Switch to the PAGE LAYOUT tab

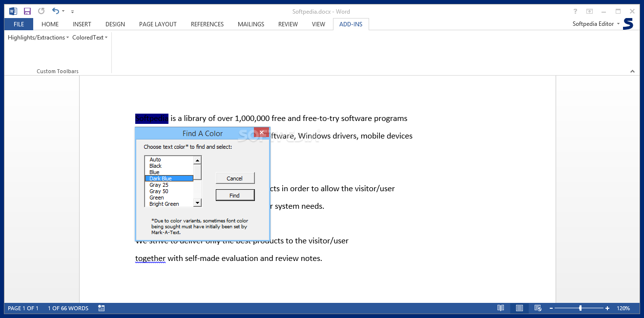[x=158, y=24]
